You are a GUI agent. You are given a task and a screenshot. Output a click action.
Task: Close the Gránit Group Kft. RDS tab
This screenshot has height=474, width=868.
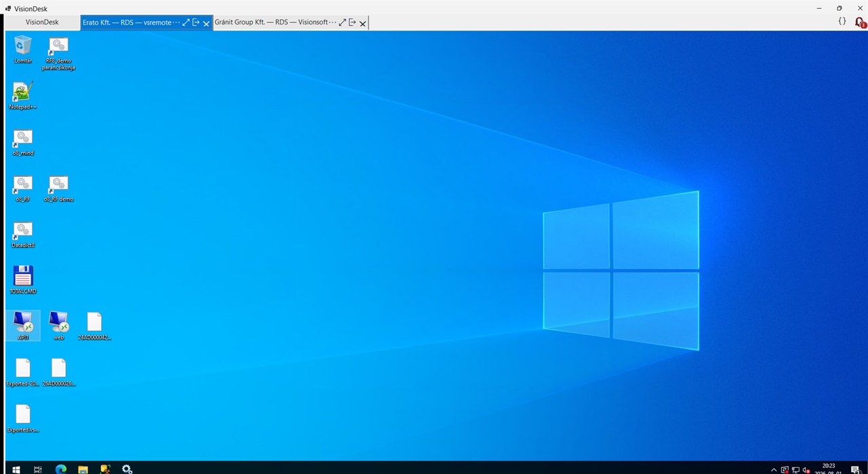tap(363, 23)
